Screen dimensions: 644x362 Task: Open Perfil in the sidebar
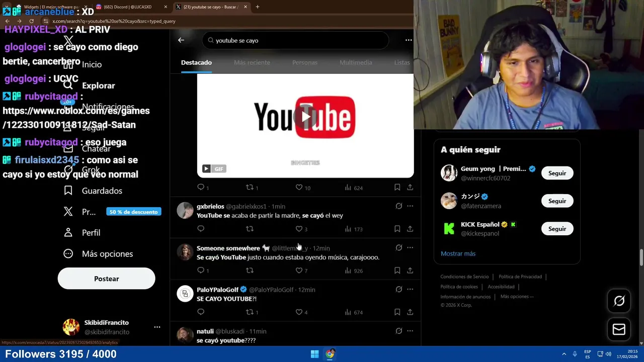coord(82,233)
